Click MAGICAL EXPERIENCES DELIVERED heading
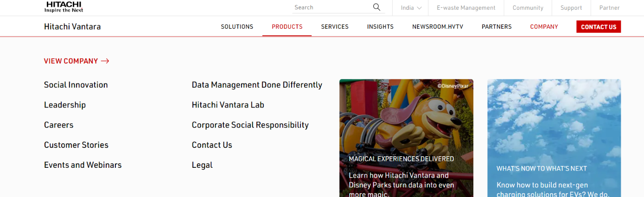Image resolution: width=644 pixels, height=197 pixels. (x=402, y=159)
